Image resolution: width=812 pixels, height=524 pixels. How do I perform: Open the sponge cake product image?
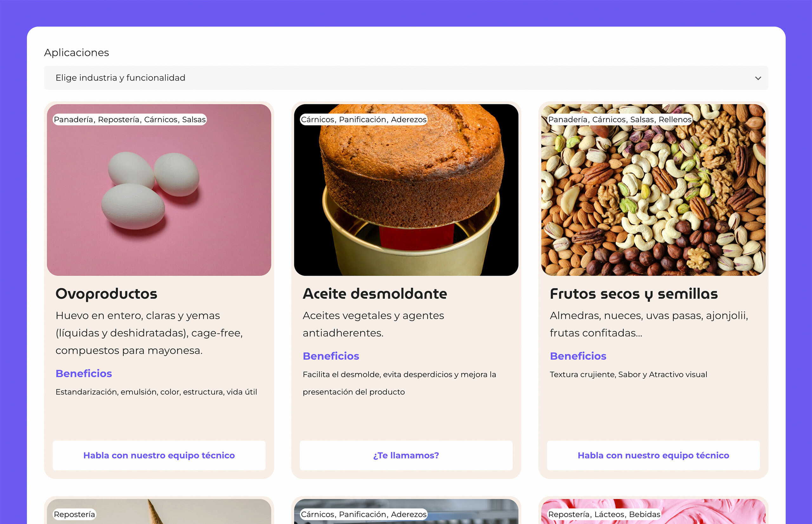pos(406,197)
